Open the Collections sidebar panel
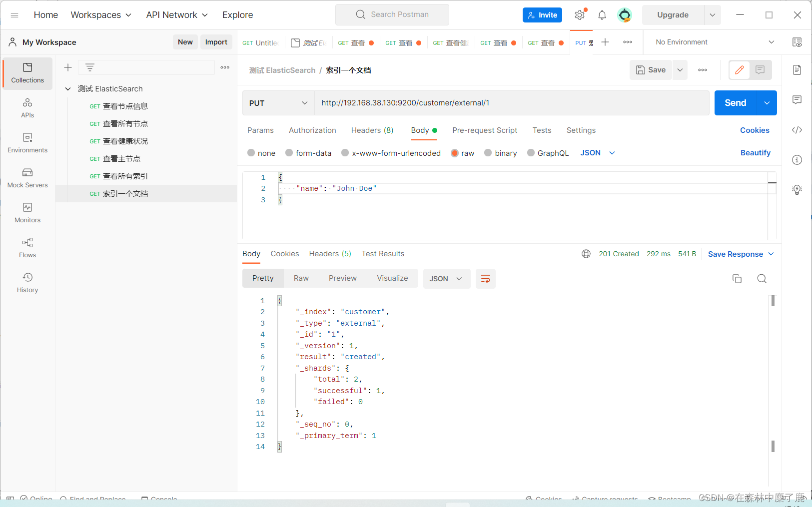Image resolution: width=812 pixels, height=507 pixels. pos(27,73)
